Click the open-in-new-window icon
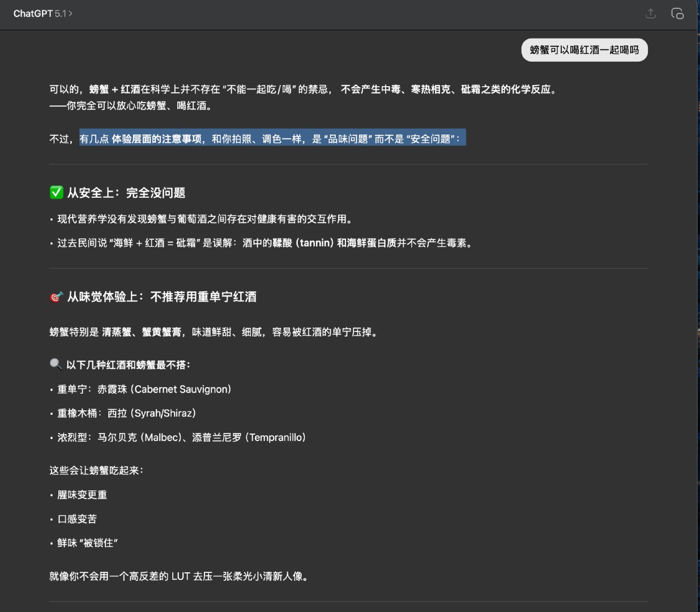The width and height of the screenshot is (700, 612). click(677, 13)
